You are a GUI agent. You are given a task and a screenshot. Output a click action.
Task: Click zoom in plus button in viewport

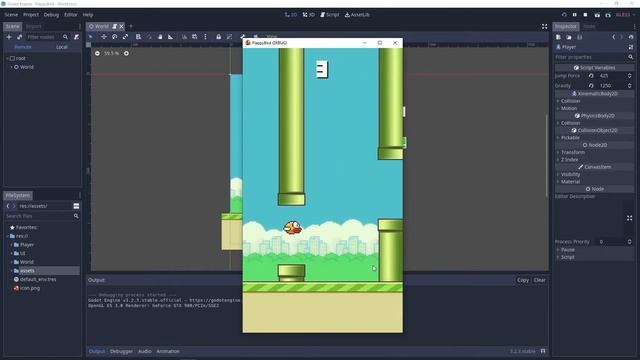pyautogui.click(x=126, y=53)
